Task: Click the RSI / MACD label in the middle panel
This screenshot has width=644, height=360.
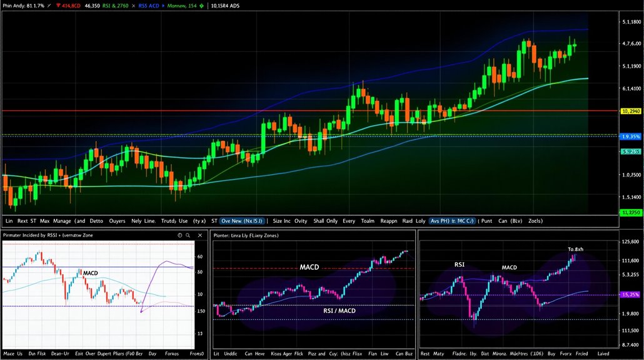Action: 340,311
